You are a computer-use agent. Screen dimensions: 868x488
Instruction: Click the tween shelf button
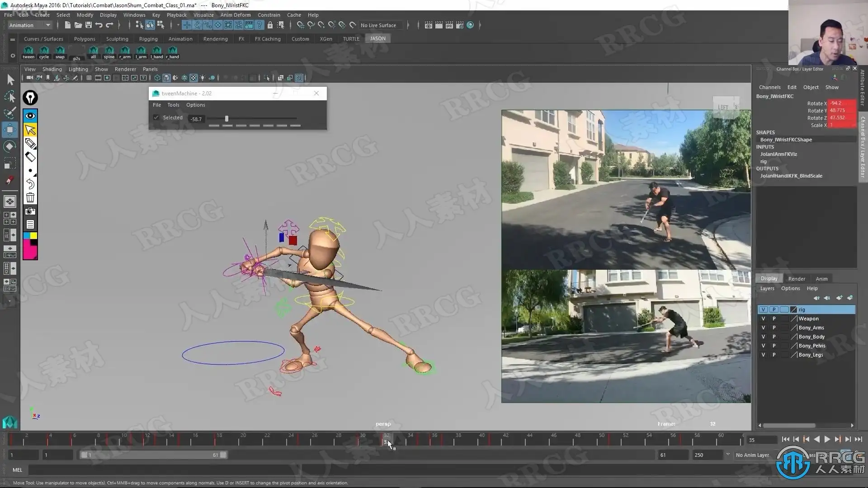[x=28, y=51]
